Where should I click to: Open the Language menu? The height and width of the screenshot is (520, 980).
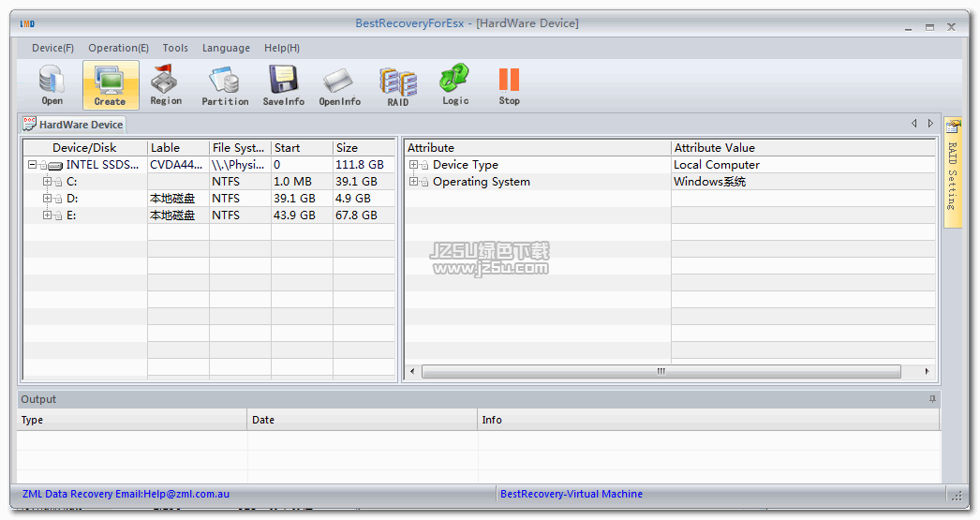coord(226,48)
